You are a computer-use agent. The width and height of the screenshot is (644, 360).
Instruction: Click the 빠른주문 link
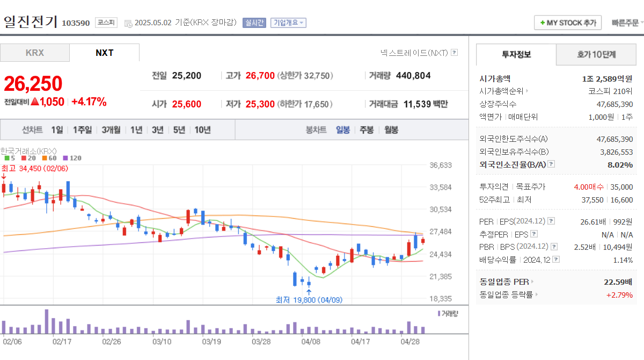click(626, 22)
